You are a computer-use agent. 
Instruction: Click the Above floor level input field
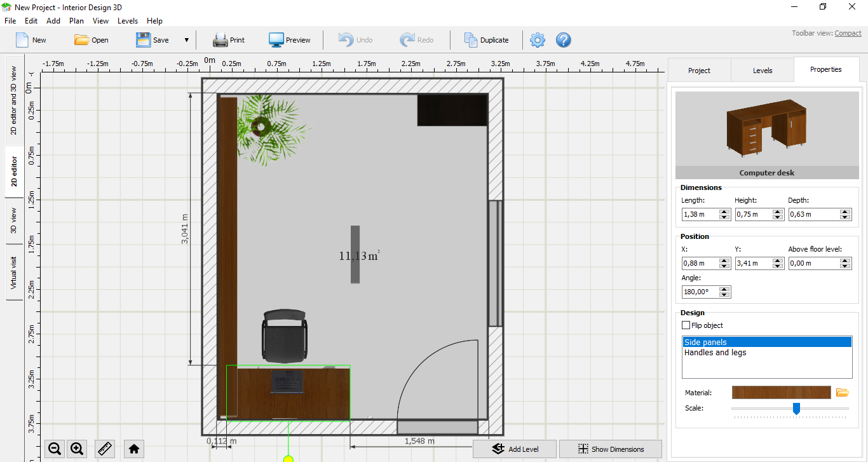(813, 263)
